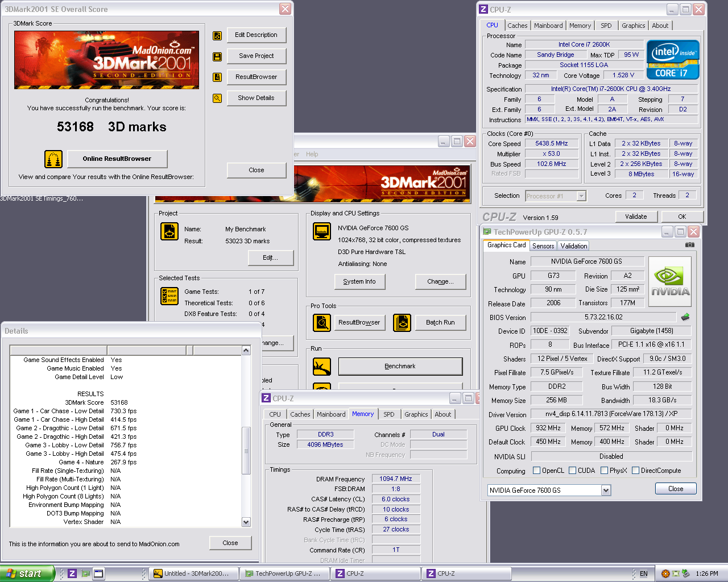Click the Benchmark button in Run section
This screenshot has height=582, width=728.
pyautogui.click(x=400, y=367)
